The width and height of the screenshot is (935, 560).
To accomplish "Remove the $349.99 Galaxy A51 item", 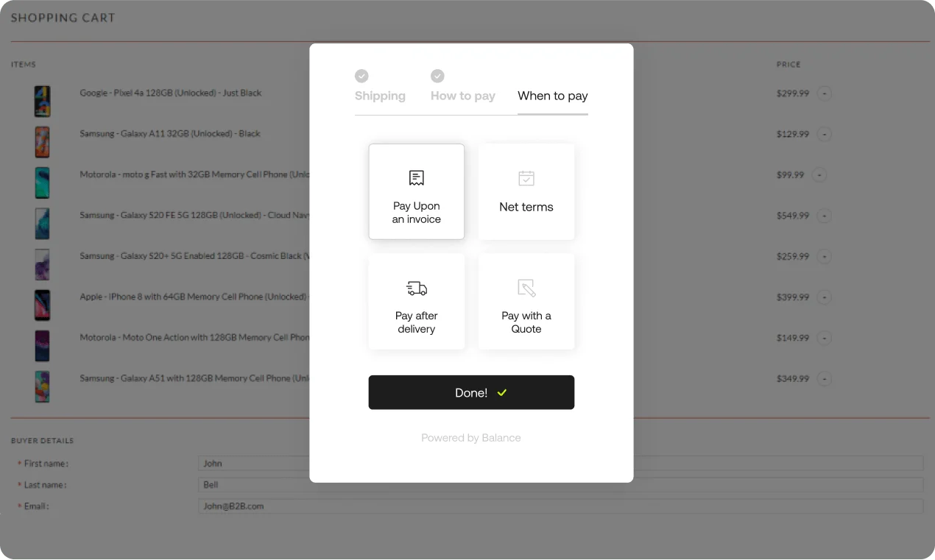I will click(x=825, y=379).
